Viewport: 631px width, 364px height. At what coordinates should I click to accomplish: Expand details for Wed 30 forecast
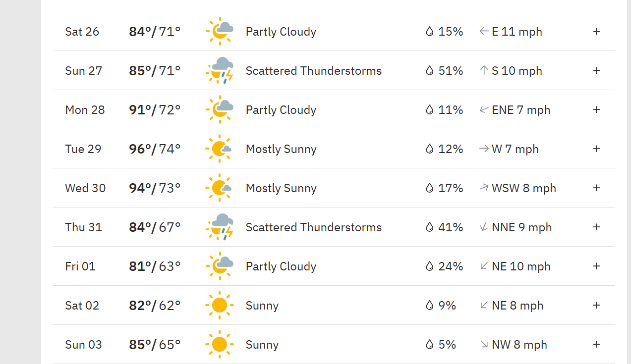tap(596, 188)
